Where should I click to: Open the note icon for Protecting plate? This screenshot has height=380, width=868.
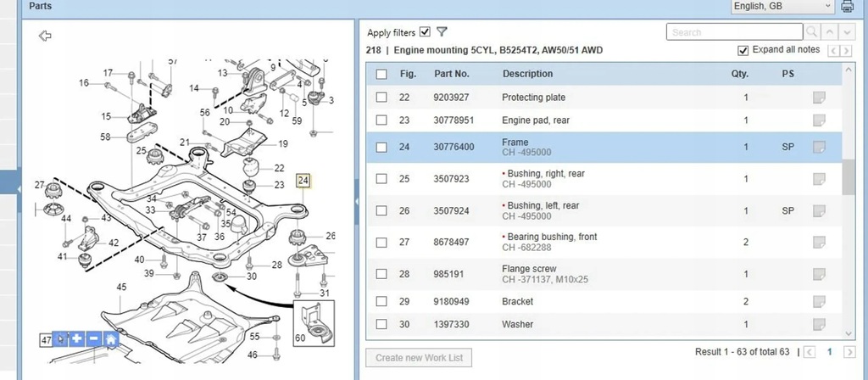pyautogui.click(x=819, y=98)
